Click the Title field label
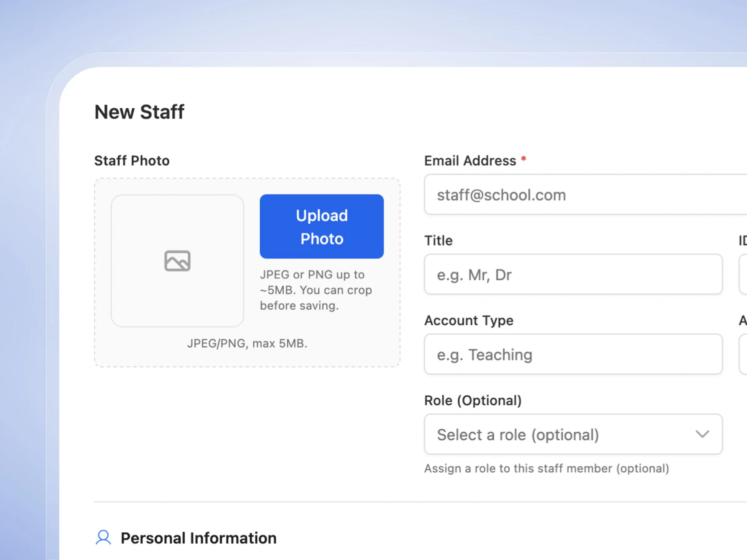This screenshot has height=560, width=747. point(438,240)
